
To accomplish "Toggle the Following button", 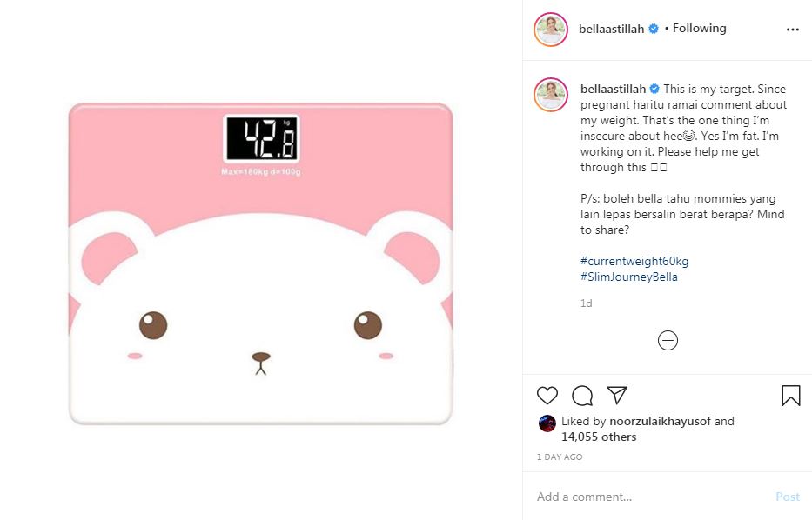I will 699,29.
